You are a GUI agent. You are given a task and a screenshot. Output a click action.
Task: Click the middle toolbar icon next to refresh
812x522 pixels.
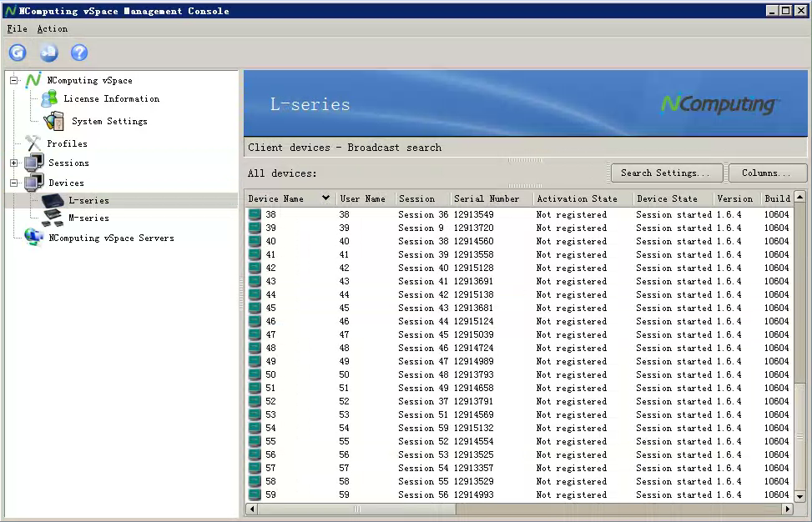(48, 53)
